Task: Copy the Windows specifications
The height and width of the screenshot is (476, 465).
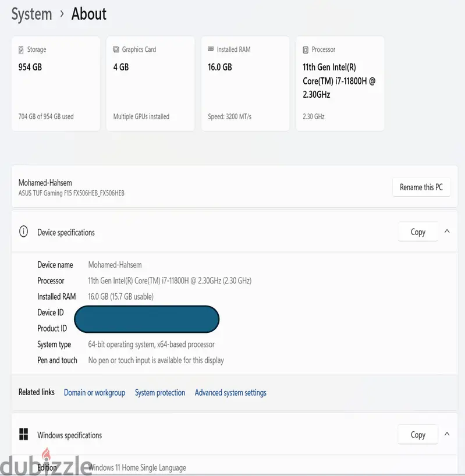Action: pyautogui.click(x=418, y=435)
